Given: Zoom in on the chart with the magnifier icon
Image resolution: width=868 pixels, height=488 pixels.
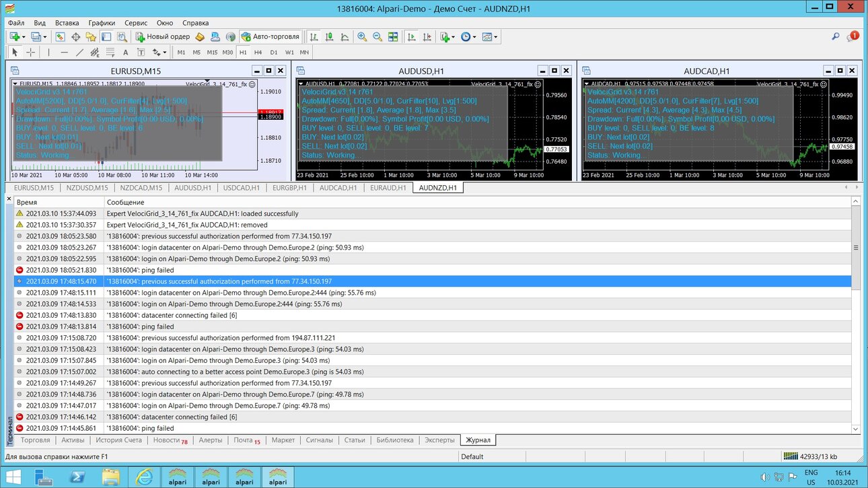Looking at the screenshot, I should 362,37.
